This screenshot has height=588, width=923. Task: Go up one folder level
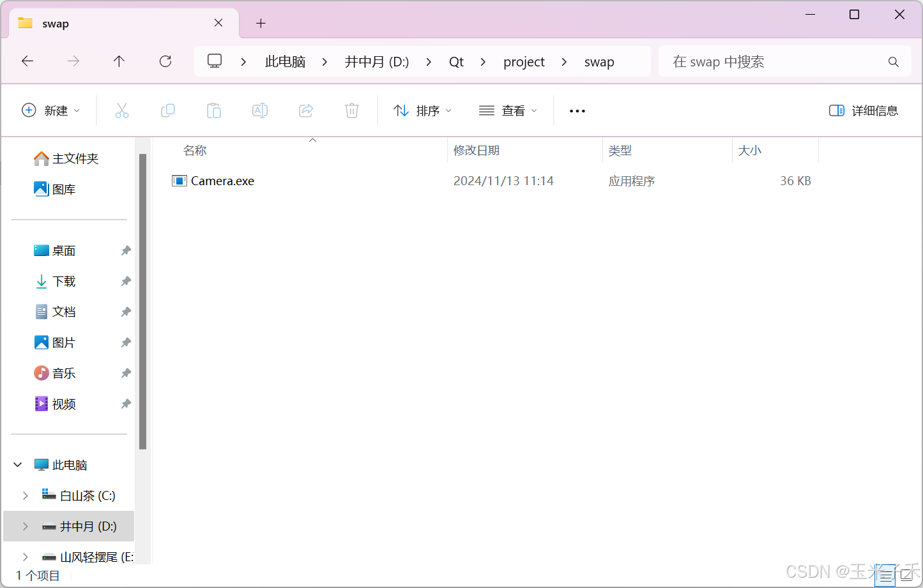coord(119,61)
